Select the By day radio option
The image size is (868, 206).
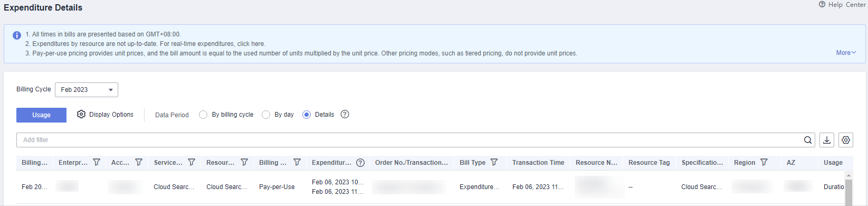pyautogui.click(x=266, y=115)
